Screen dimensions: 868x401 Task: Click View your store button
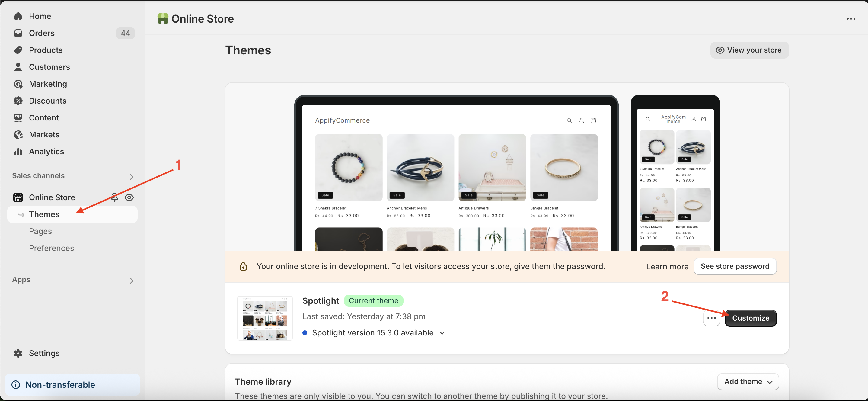point(749,50)
